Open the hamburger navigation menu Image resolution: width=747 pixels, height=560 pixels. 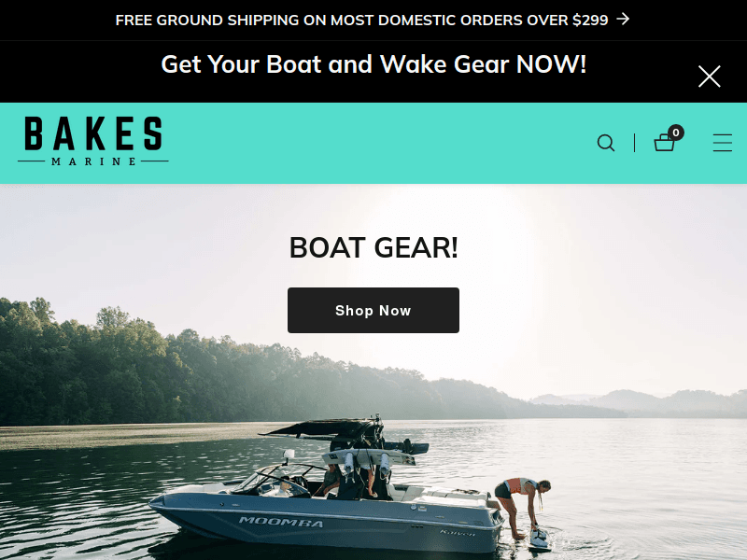point(722,143)
